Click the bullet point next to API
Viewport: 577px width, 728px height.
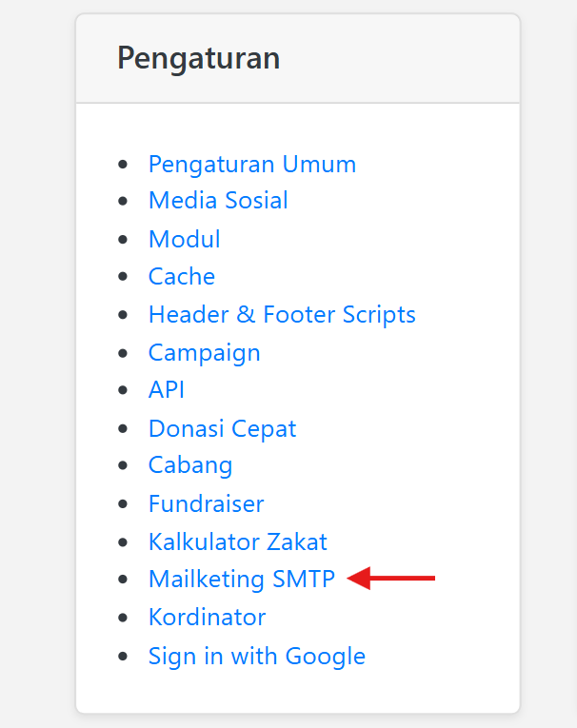click(x=122, y=390)
